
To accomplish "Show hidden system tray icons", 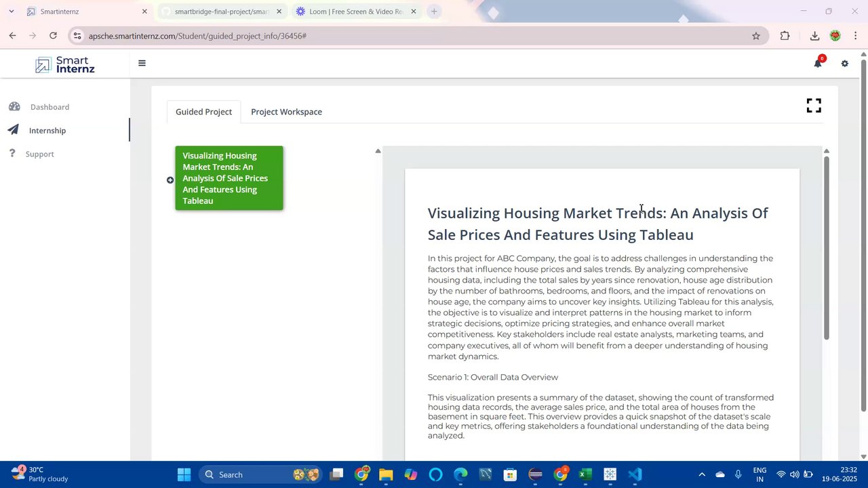I will click(x=702, y=474).
